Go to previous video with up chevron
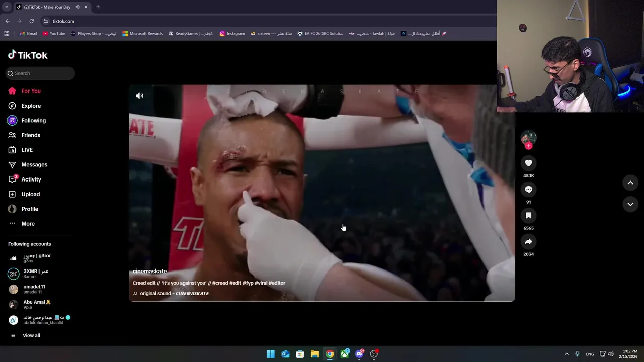The height and width of the screenshot is (362, 644). point(630,183)
